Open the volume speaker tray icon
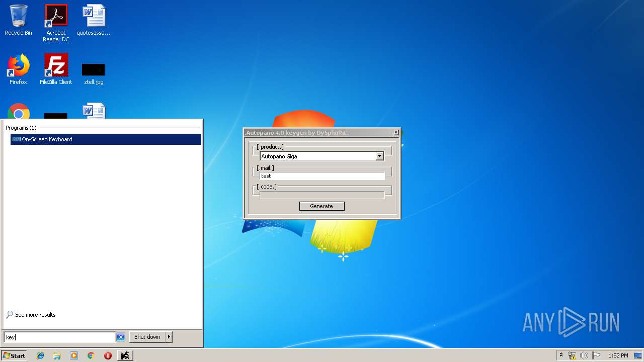 584,355
